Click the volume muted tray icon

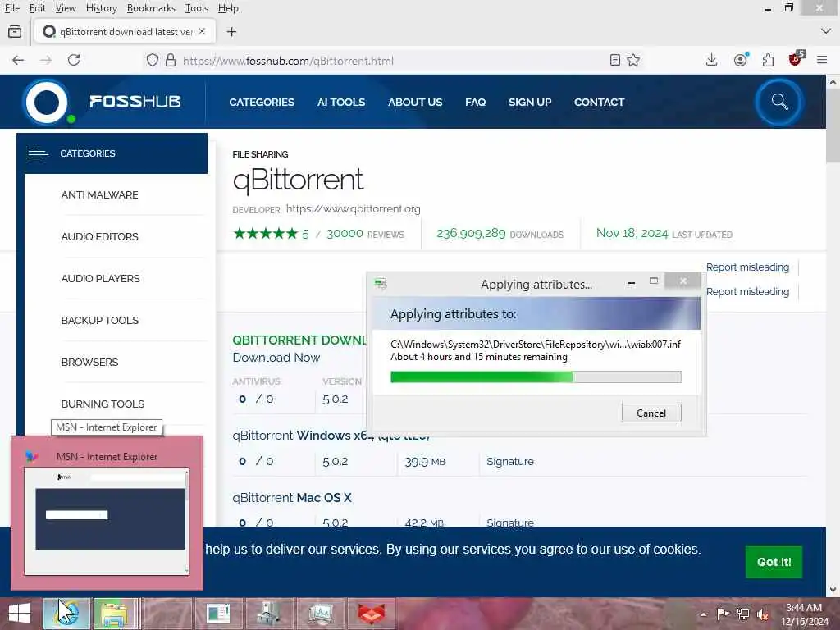[x=762, y=614]
